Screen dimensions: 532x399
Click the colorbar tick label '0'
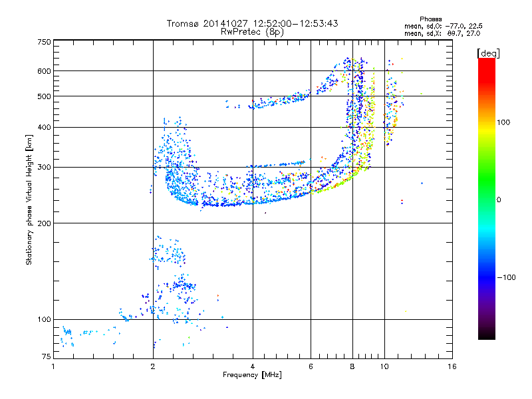point(499,200)
